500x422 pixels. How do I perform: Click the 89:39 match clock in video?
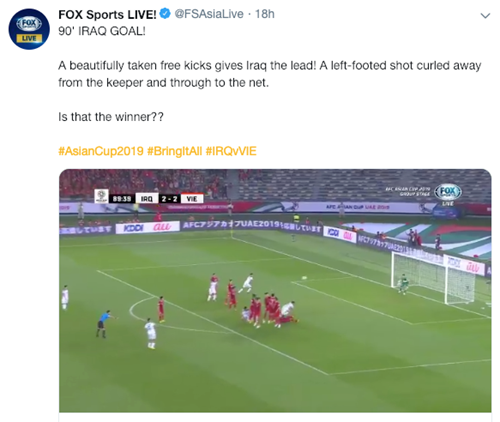122,199
